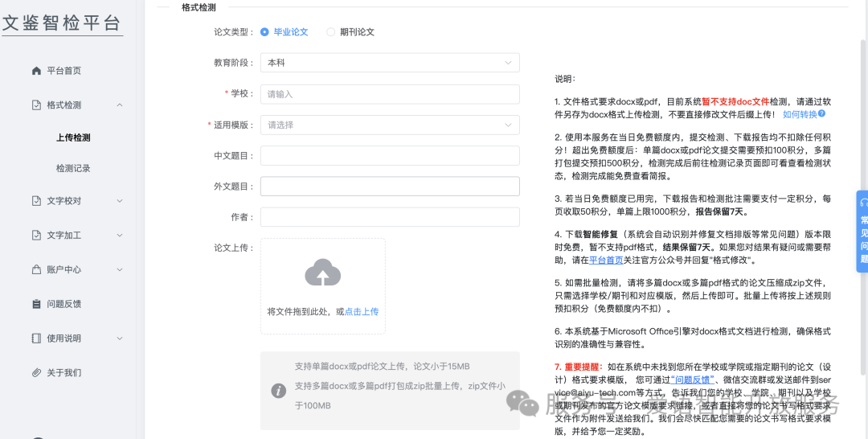Click the cloud upload icon
868x439 pixels.
tap(322, 273)
